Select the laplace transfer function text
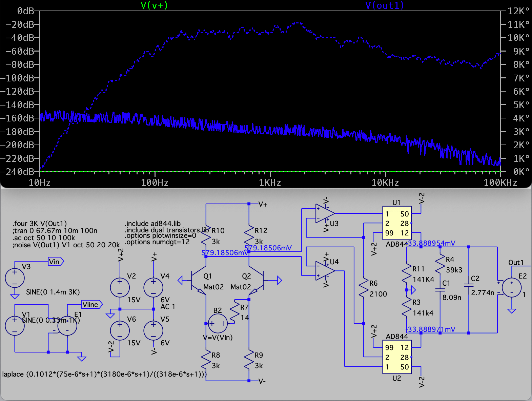 [104, 374]
